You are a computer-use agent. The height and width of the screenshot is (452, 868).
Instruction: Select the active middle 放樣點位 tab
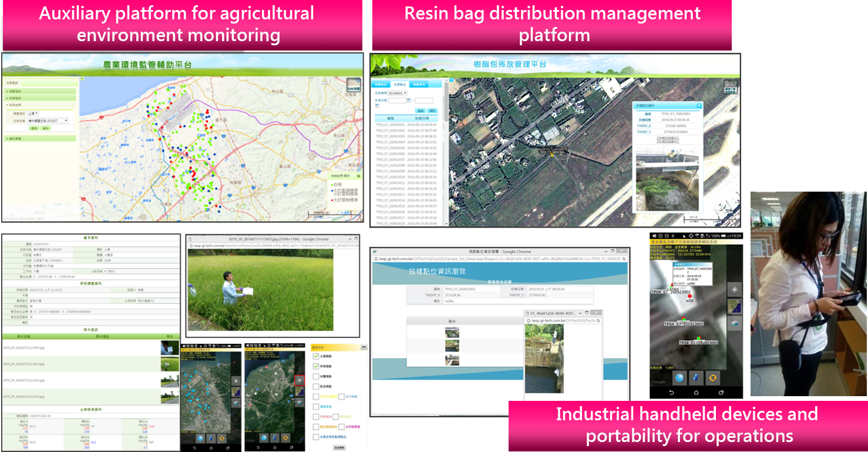(400, 85)
